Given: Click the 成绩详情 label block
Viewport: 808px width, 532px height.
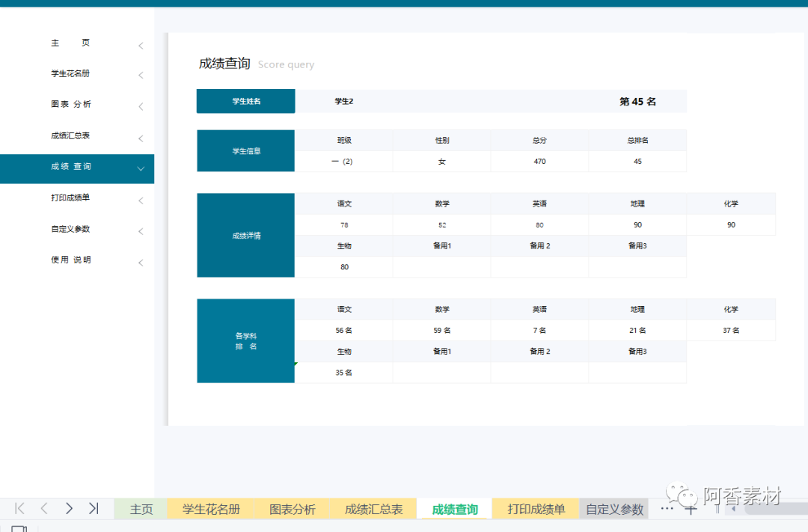Looking at the screenshot, I should click(x=246, y=235).
